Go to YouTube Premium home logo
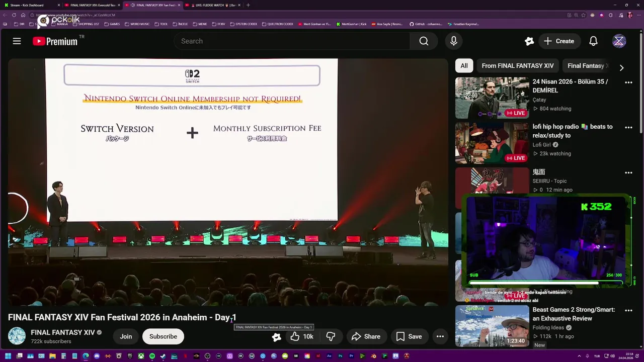The width and height of the screenshot is (644, 362). coord(55,41)
